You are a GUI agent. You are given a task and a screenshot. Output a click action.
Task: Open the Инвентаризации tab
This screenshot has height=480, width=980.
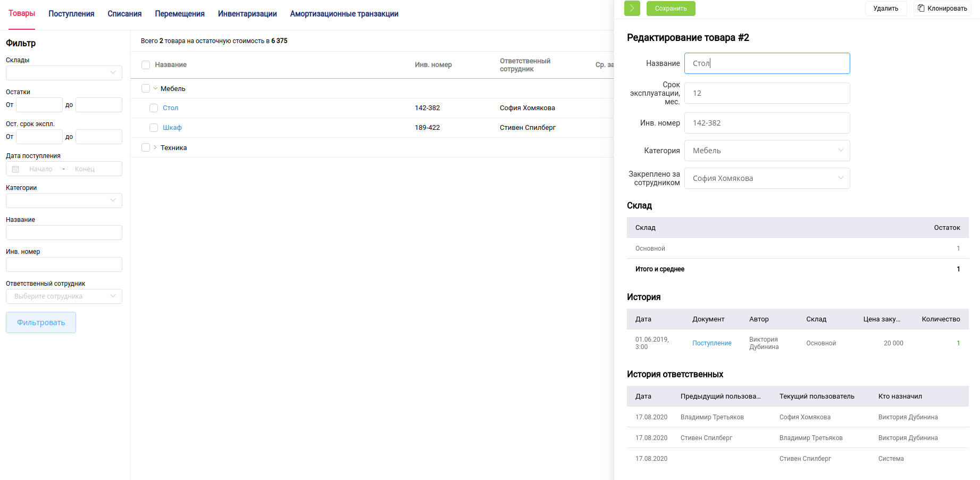coord(247,14)
